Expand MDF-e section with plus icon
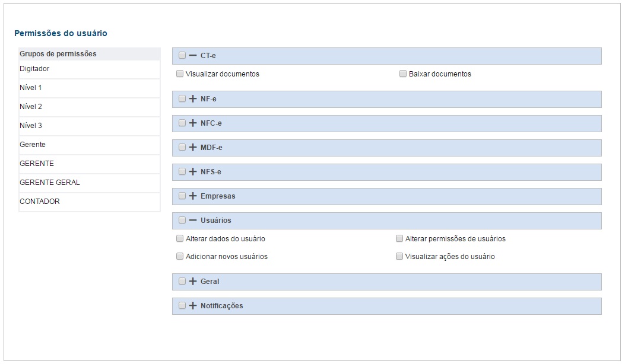 [x=193, y=148]
